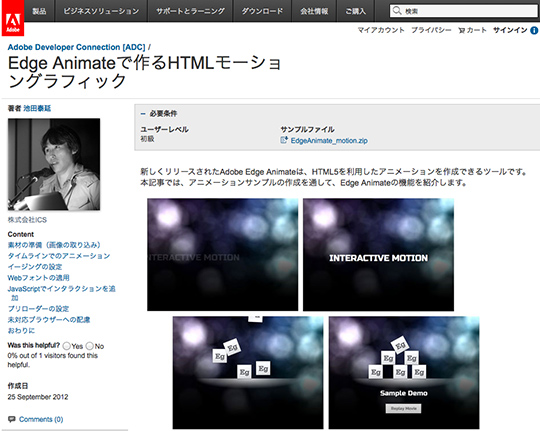Jump to JavaScriptでインタラクションを追加 section
The width and height of the screenshot is (540, 431).
62,293
